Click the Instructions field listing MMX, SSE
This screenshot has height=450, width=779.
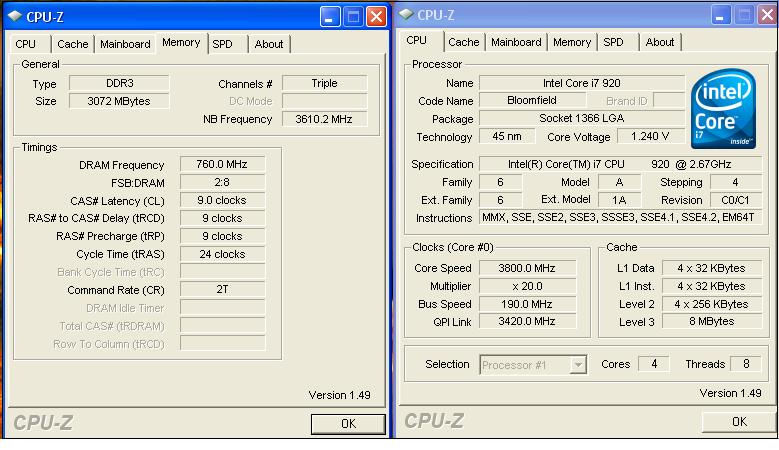pyautogui.click(x=620, y=218)
